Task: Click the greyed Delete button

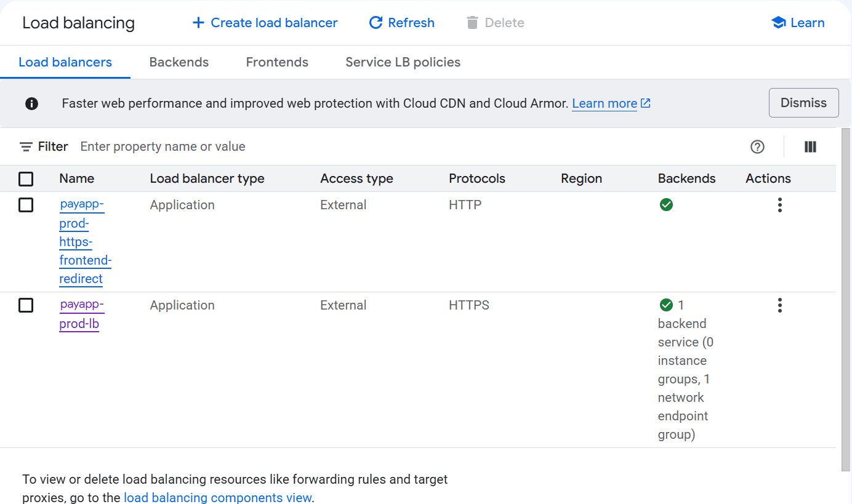Action: click(x=495, y=23)
